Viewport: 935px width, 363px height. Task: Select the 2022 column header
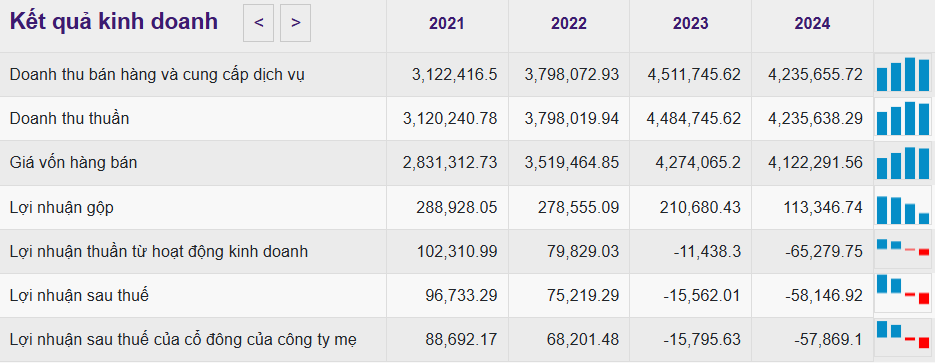tap(569, 23)
